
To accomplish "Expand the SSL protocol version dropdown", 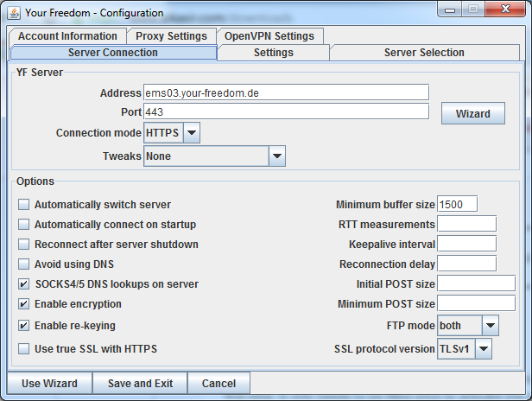I will 484,349.
